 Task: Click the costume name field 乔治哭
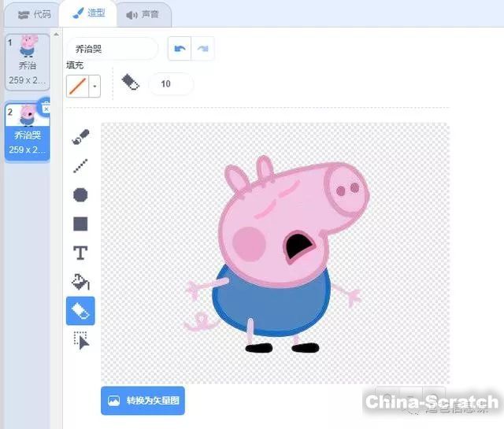(112, 49)
